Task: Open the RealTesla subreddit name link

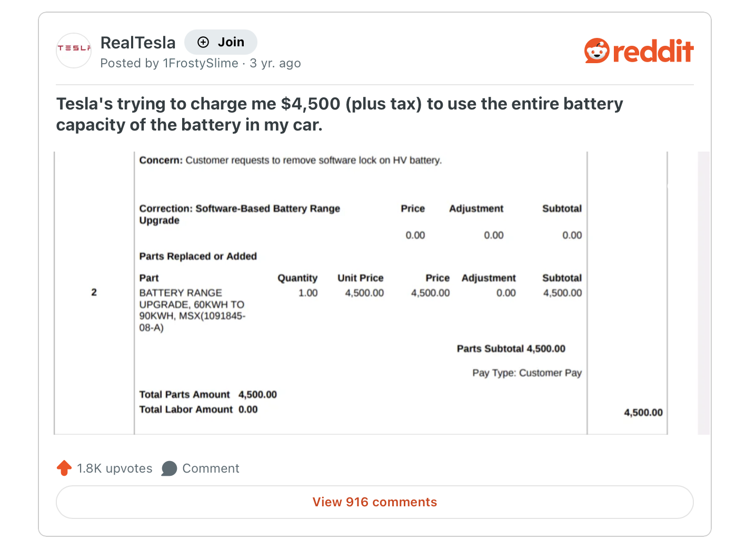Action: click(x=138, y=43)
